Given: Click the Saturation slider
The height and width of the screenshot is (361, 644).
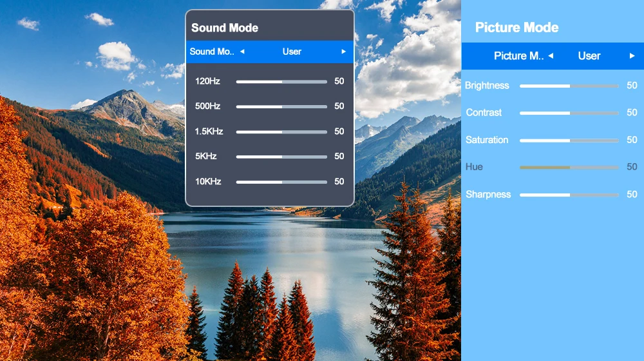Looking at the screenshot, I should [x=569, y=140].
